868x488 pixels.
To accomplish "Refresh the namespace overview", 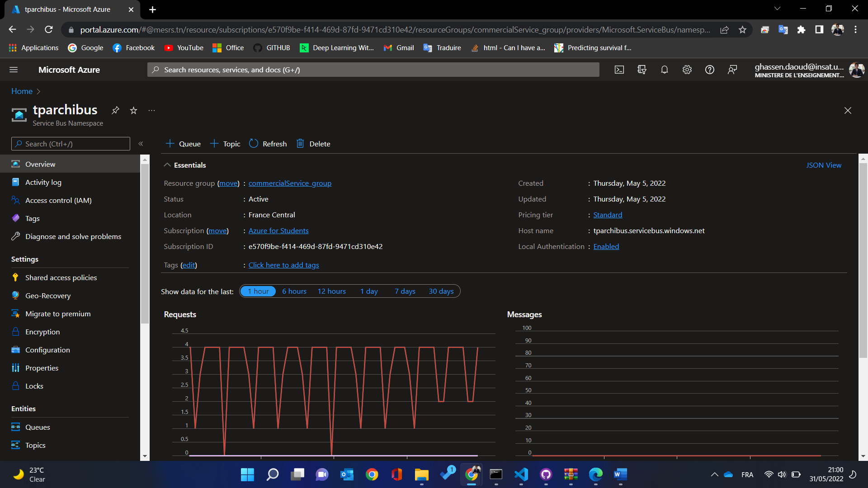I will pyautogui.click(x=268, y=144).
